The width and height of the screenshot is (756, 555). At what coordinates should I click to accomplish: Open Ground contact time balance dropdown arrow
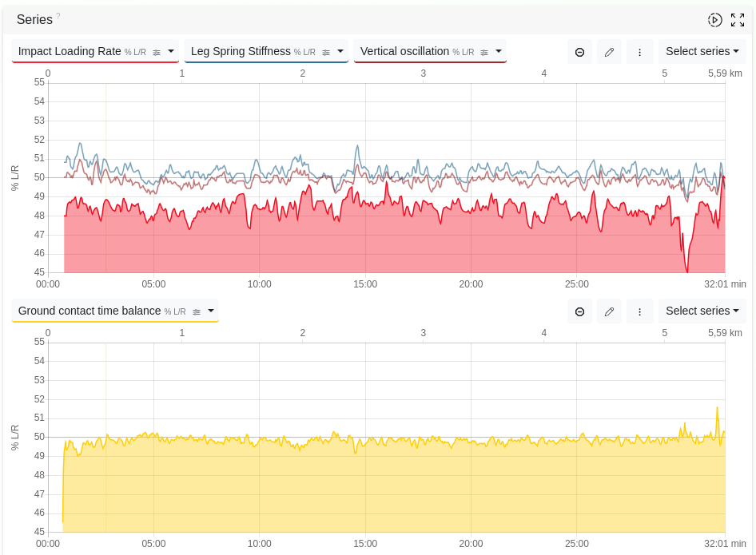(211, 311)
